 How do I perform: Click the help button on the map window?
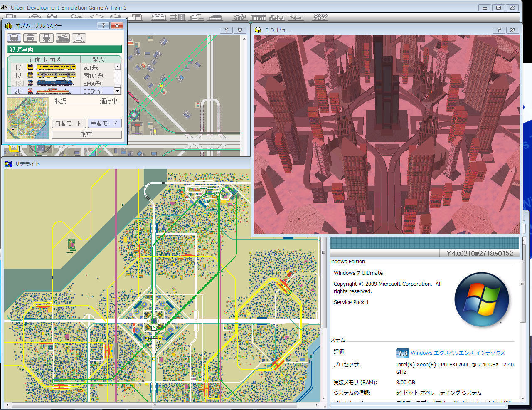pos(226,30)
